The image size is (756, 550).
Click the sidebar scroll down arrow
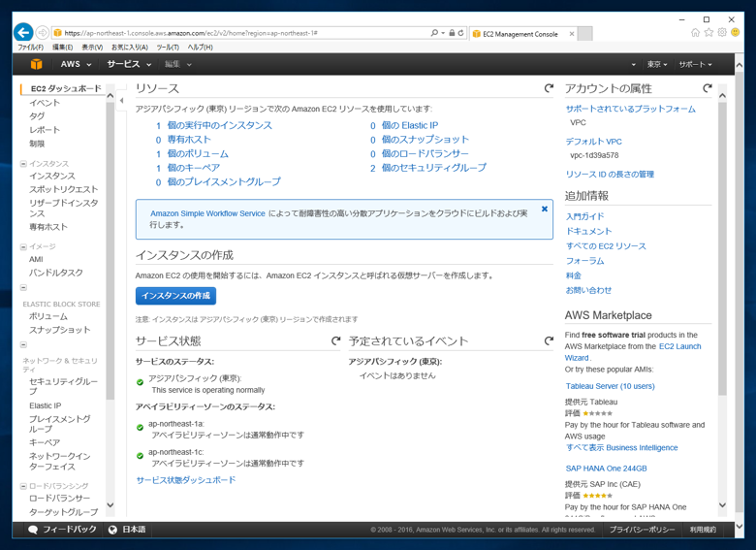tap(110, 505)
